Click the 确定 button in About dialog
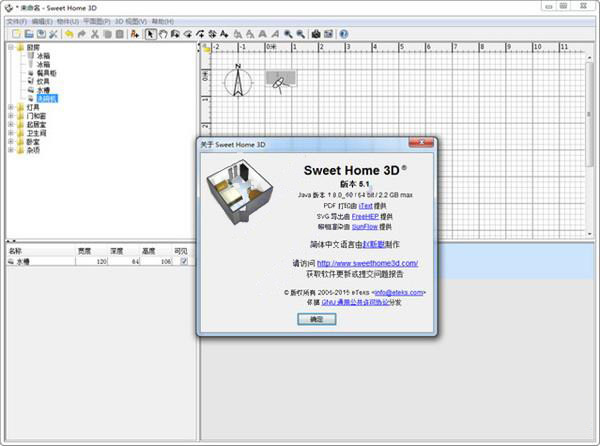Image resolution: width=600 pixels, height=446 pixels. 317,319
